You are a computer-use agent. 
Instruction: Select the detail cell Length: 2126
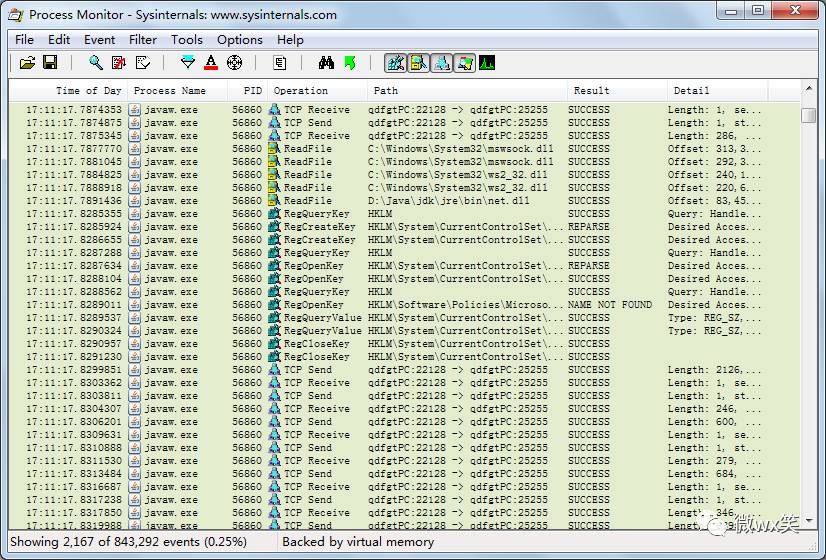coord(714,370)
